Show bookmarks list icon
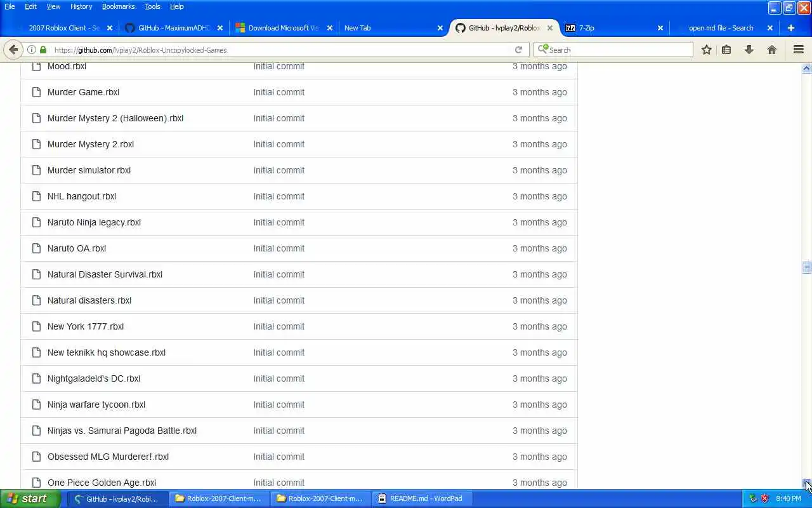 pos(726,50)
